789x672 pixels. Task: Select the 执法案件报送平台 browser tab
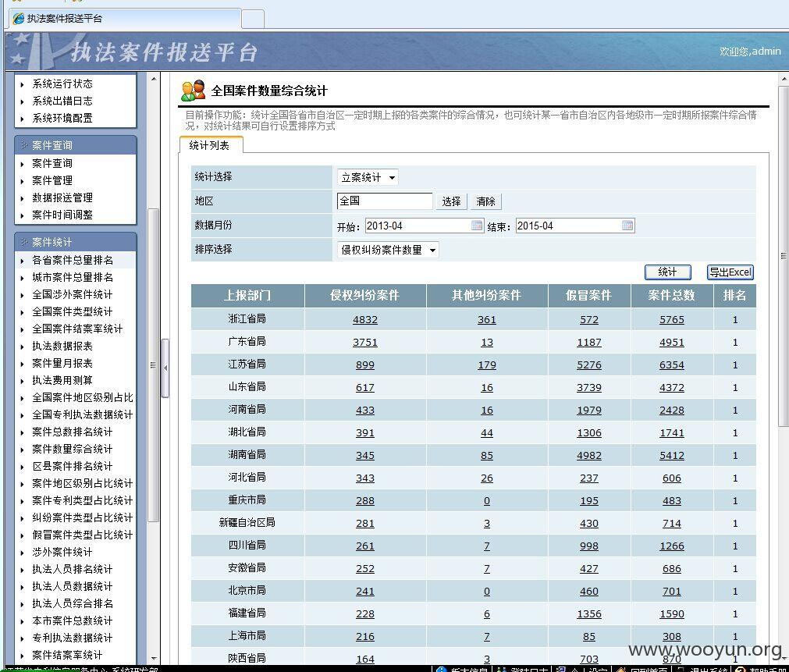[x=125, y=19]
